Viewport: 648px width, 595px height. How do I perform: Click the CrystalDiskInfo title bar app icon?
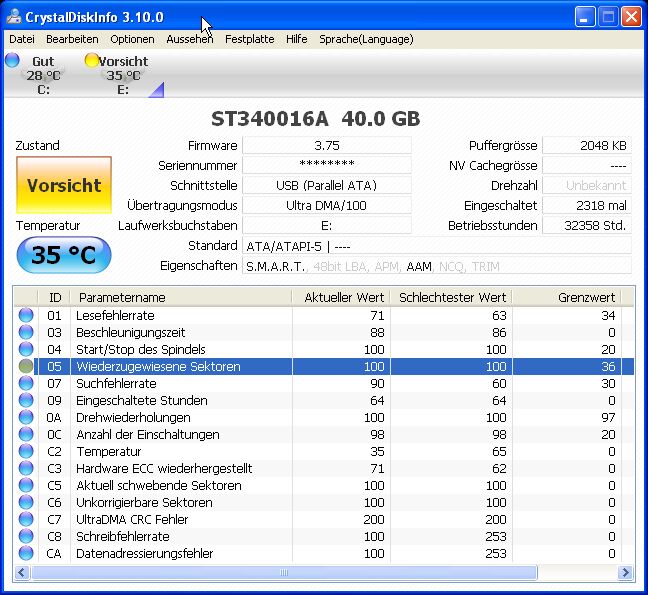[x=14, y=17]
